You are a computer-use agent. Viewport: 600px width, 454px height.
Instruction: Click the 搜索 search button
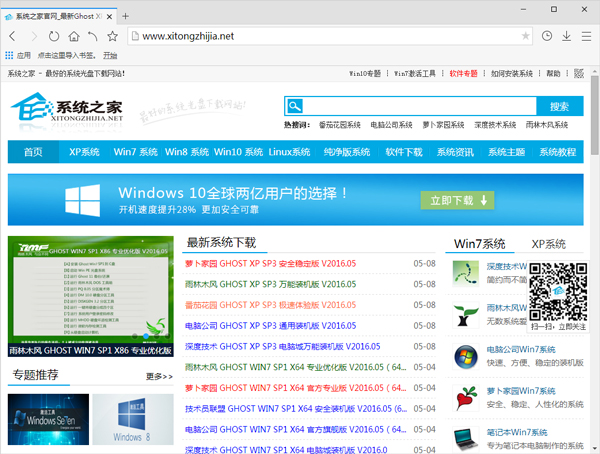560,106
